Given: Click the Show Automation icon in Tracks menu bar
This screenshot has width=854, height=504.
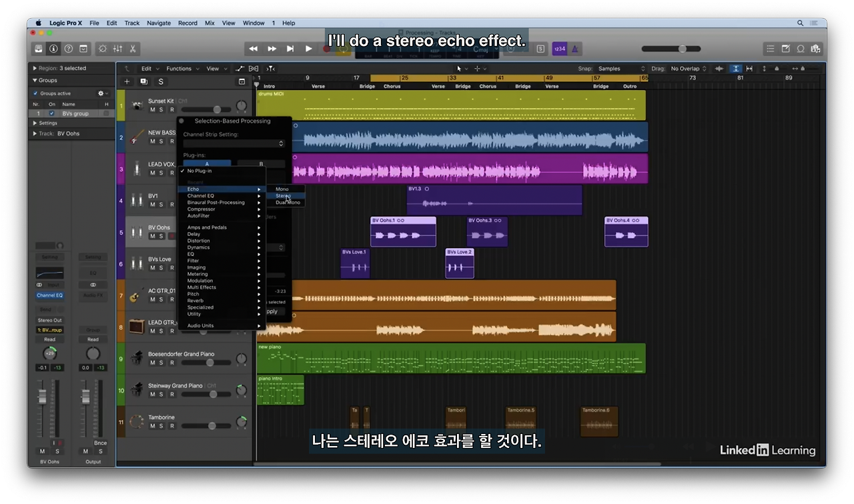Looking at the screenshot, I should 240,69.
